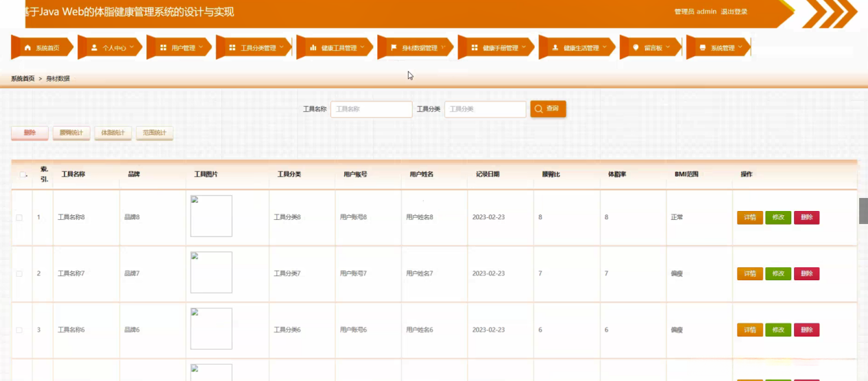Click 修改 for the 工具名称8 row
Viewport: 868px width, 381px height.
point(778,217)
